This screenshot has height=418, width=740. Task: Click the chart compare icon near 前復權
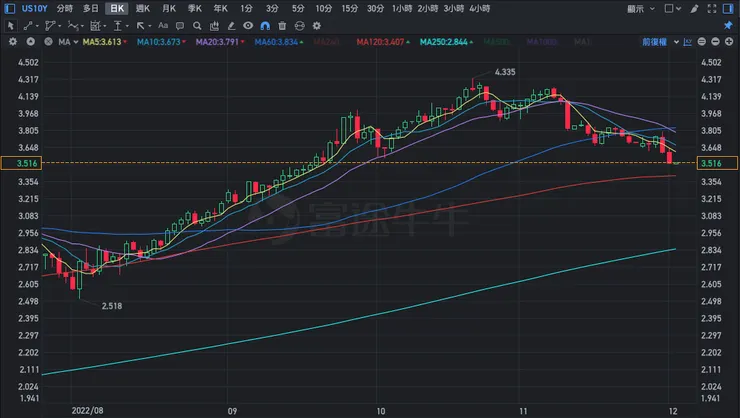(x=688, y=42)
